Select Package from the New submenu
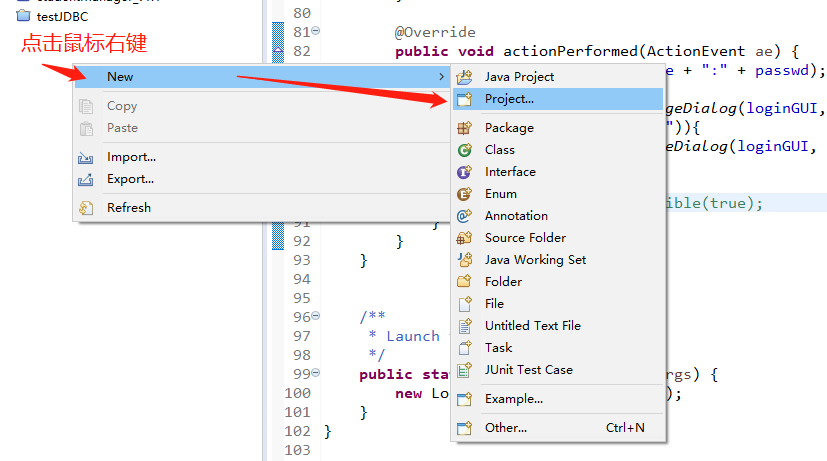The width and height of the screenshot is (827, 461). coord(558,128)
